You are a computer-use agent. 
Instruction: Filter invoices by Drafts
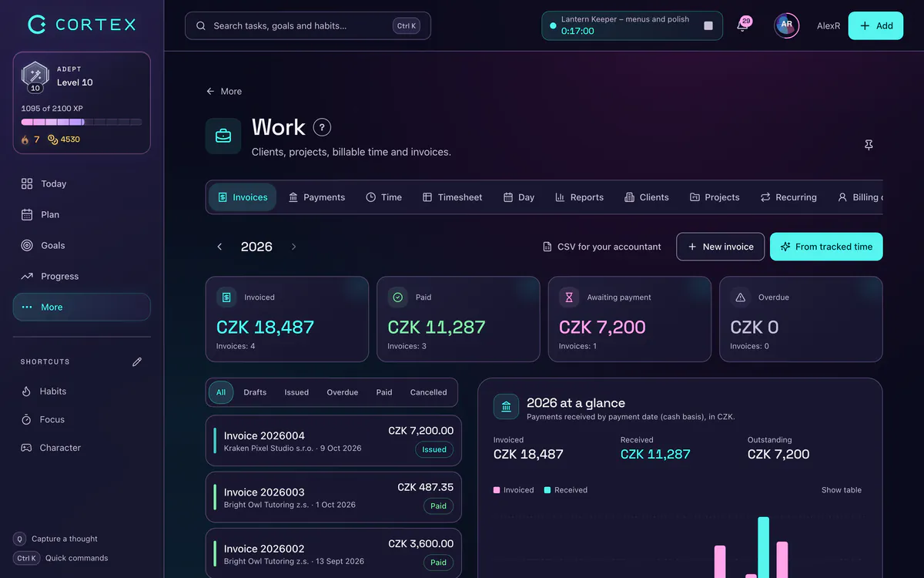pyautogui.click(x=255, y=392)
